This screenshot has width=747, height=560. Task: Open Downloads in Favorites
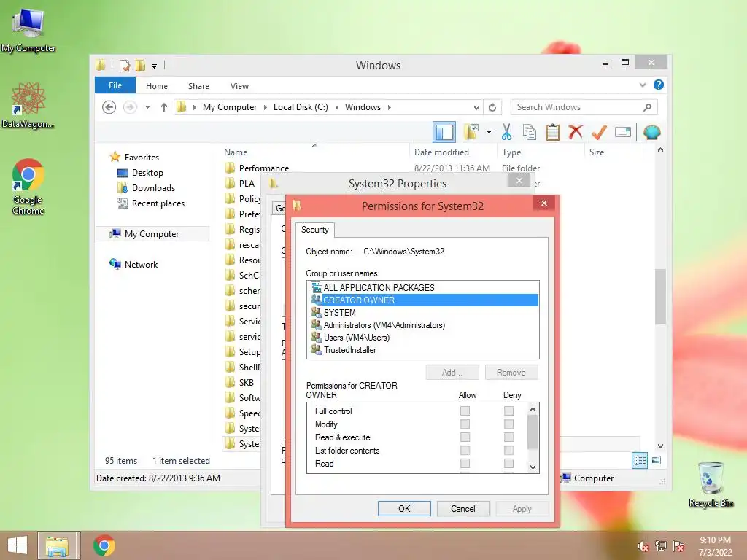[153, 188]
